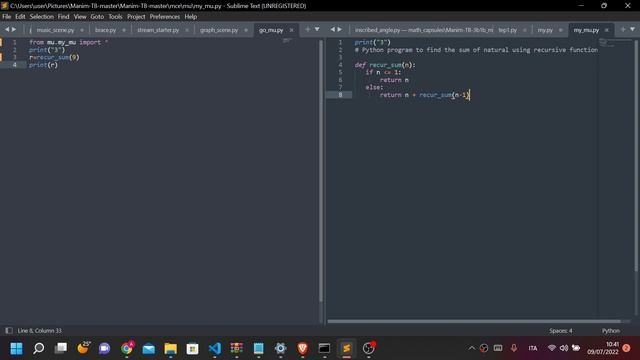Show hidden system tray icons

(471, 348)
